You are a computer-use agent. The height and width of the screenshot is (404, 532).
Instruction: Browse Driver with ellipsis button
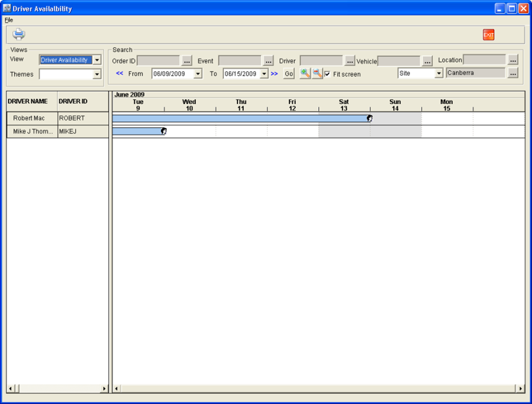[x=350, y=61]
